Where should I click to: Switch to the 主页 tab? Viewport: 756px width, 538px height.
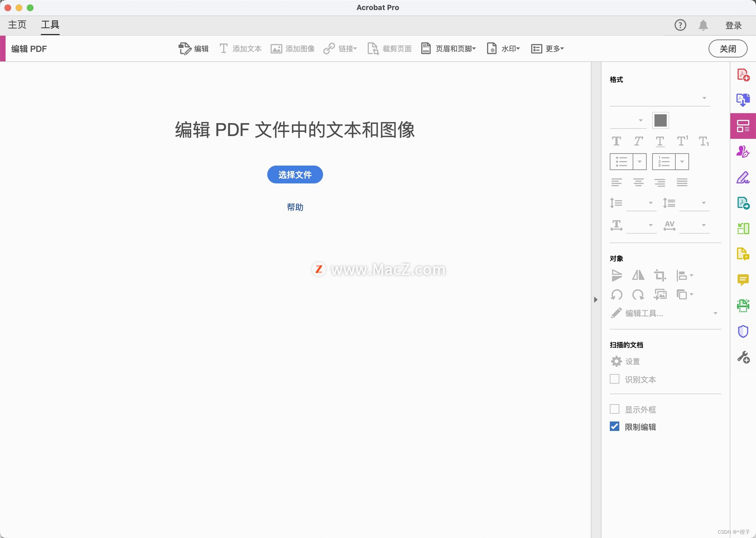pyautogui.click(x=17, y=25)
